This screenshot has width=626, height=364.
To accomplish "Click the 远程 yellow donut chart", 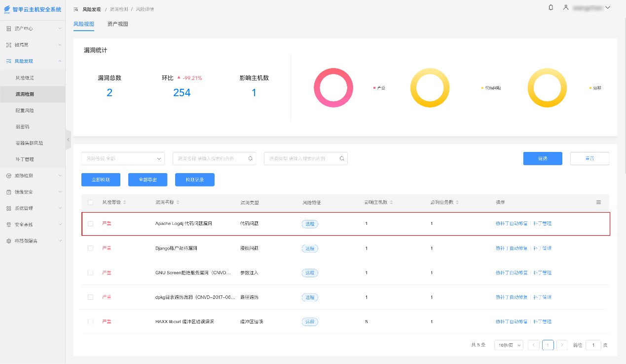I will [547, 88].
